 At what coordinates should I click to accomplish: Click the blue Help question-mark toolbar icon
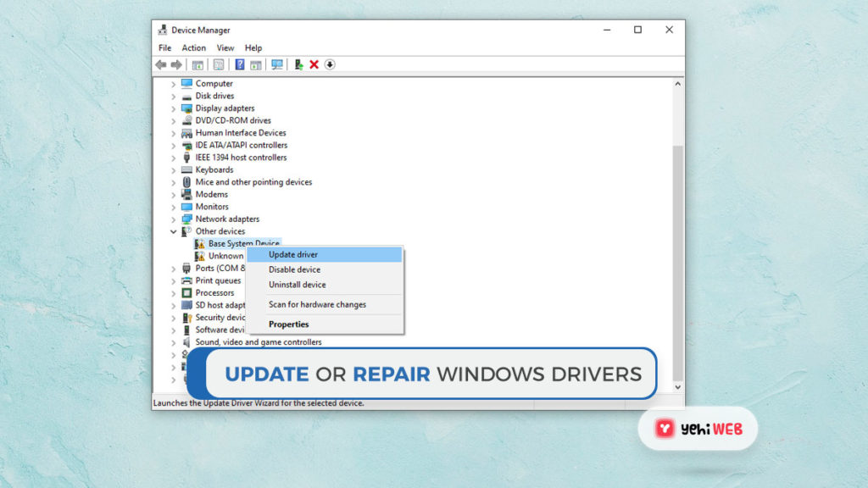point(240,64)
